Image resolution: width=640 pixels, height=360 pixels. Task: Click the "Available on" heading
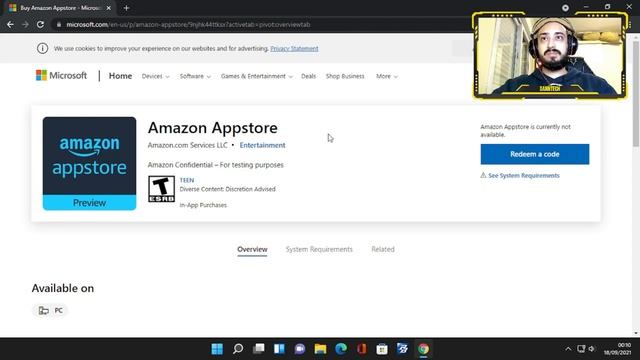pos(63,288)
